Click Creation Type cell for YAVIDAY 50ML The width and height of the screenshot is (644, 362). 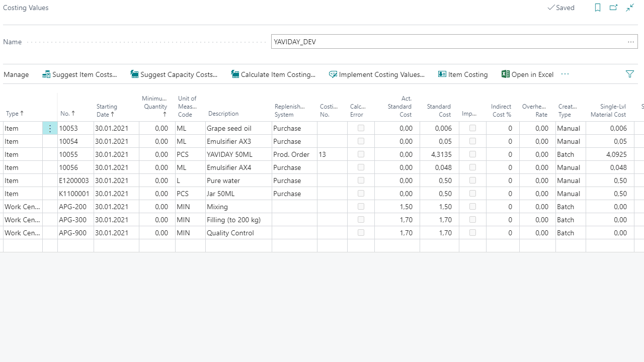pyautogui.click(x=571, y=154)
